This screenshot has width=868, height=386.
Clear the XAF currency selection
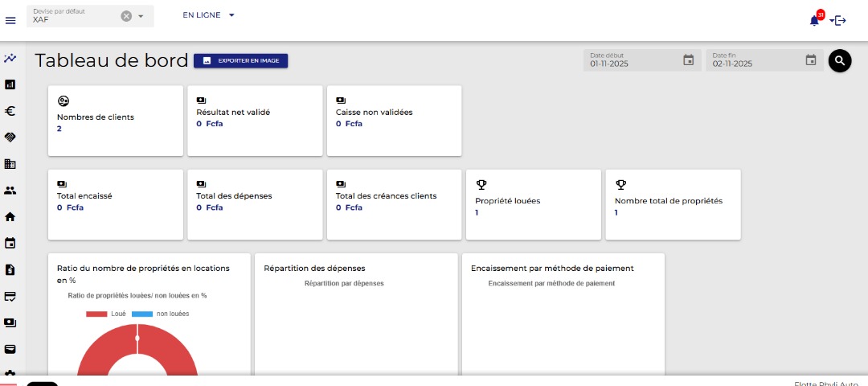click(x=126, y=16)
